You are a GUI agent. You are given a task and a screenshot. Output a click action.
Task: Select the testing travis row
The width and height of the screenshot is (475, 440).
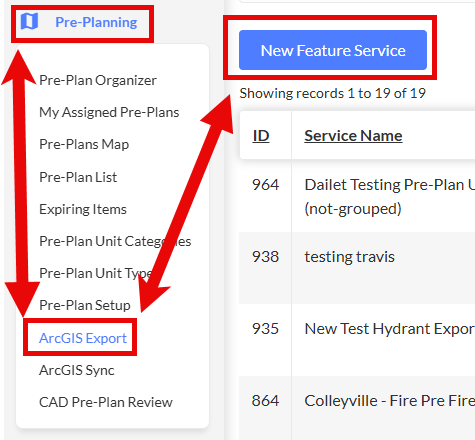pos(357,268)
